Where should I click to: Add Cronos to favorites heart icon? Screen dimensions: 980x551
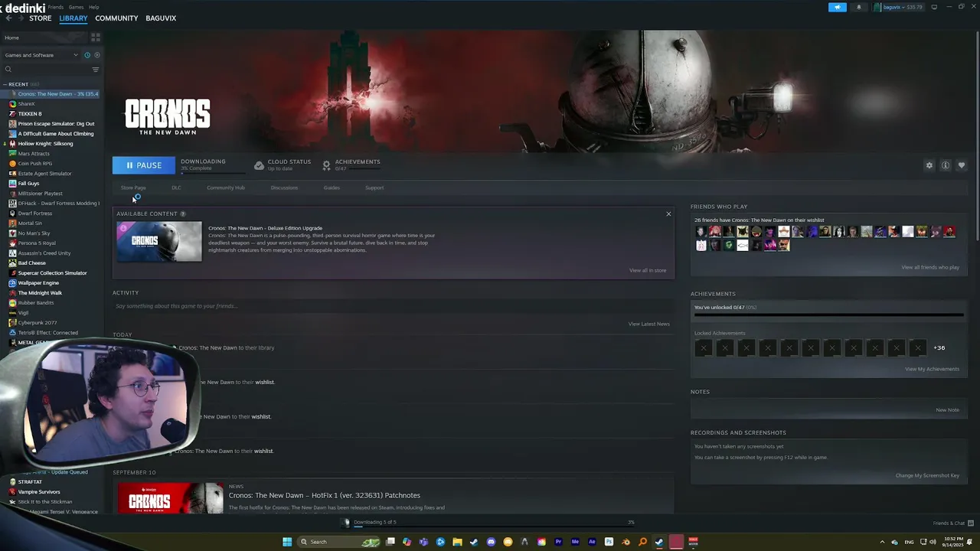tap(962, 165)
